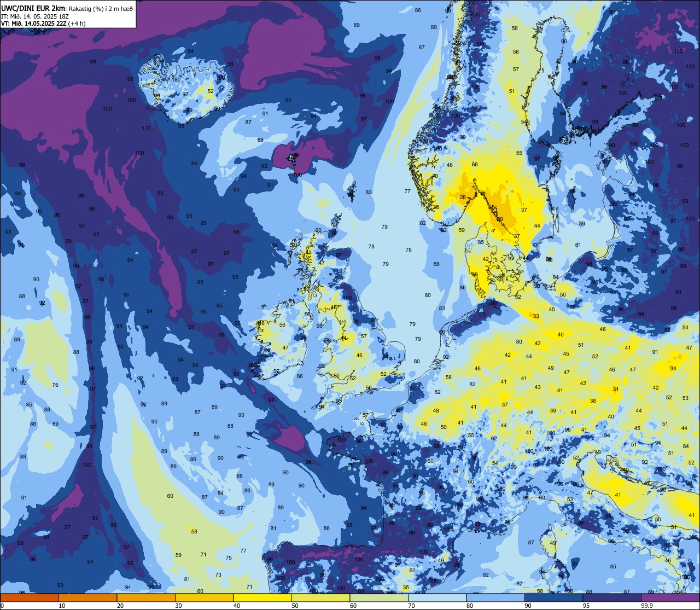Pick the light orange 20–30 legend swatch

click(x=146, y=597)
